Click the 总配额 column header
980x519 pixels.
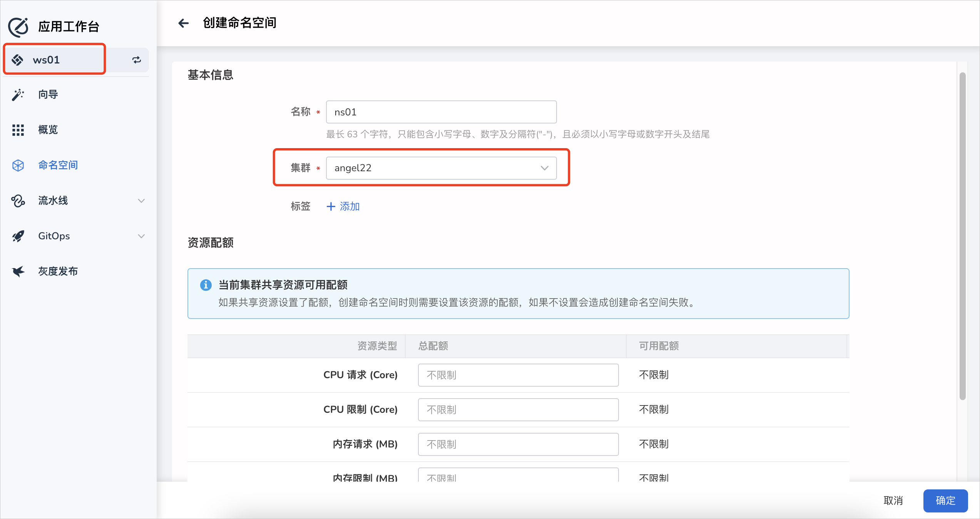[433, 346]
